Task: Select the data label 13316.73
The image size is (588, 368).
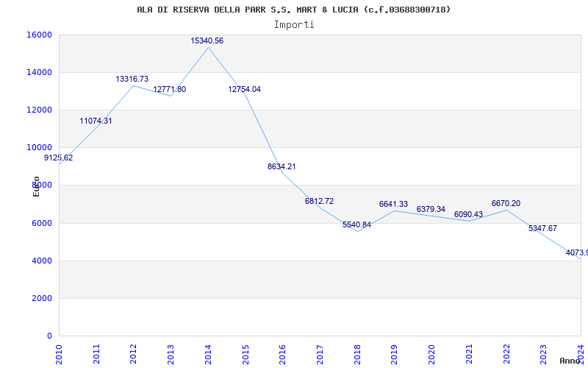Action: [132, 79]
